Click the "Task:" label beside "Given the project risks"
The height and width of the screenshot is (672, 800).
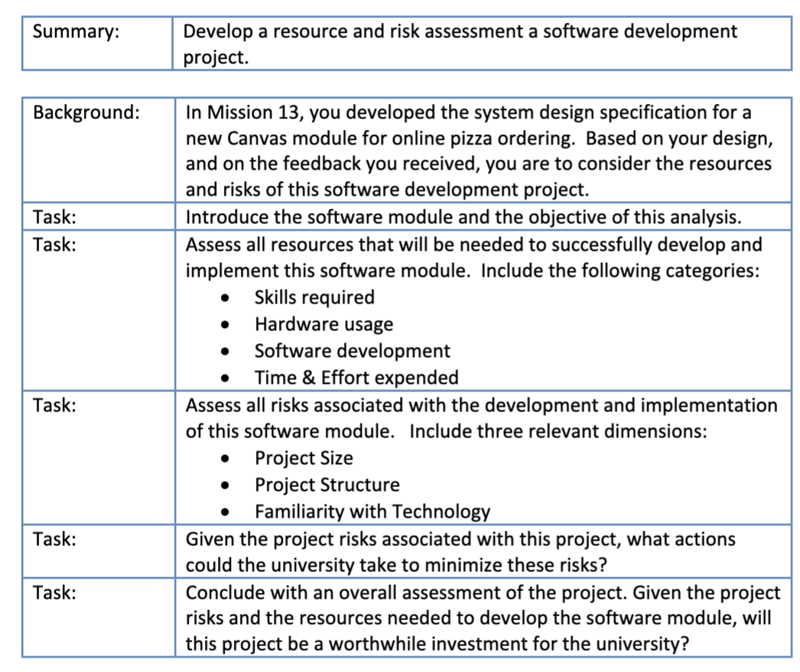click(x=54, y=540)
